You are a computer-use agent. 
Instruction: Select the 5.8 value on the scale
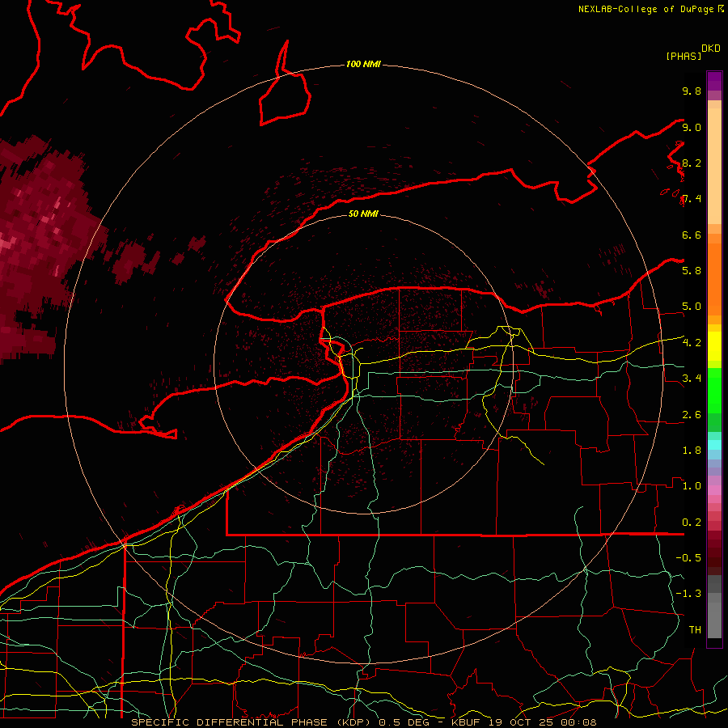click(x=692, y=270)
